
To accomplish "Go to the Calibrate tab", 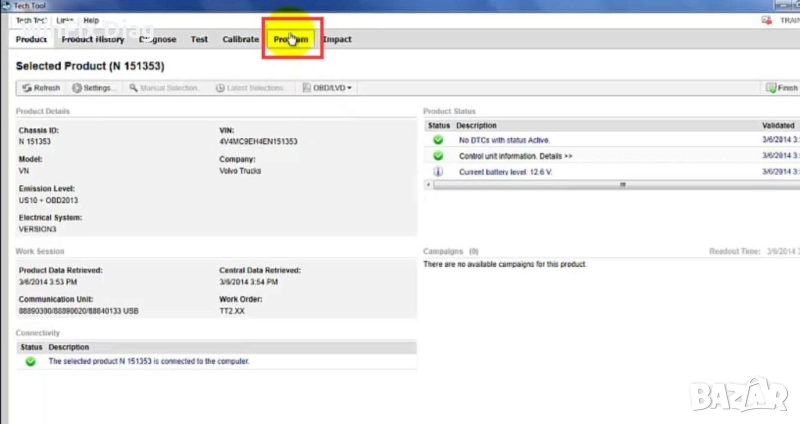I will coord(240,39).
